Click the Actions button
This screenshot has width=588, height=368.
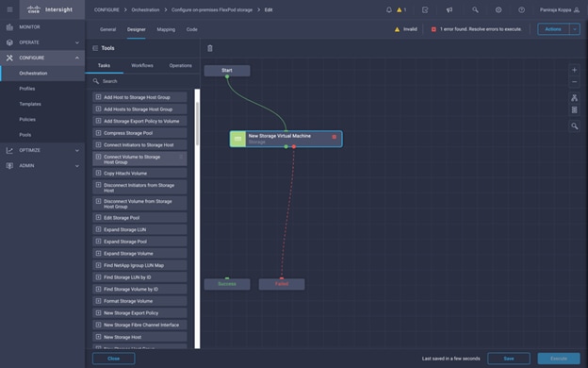pos(553,29)
